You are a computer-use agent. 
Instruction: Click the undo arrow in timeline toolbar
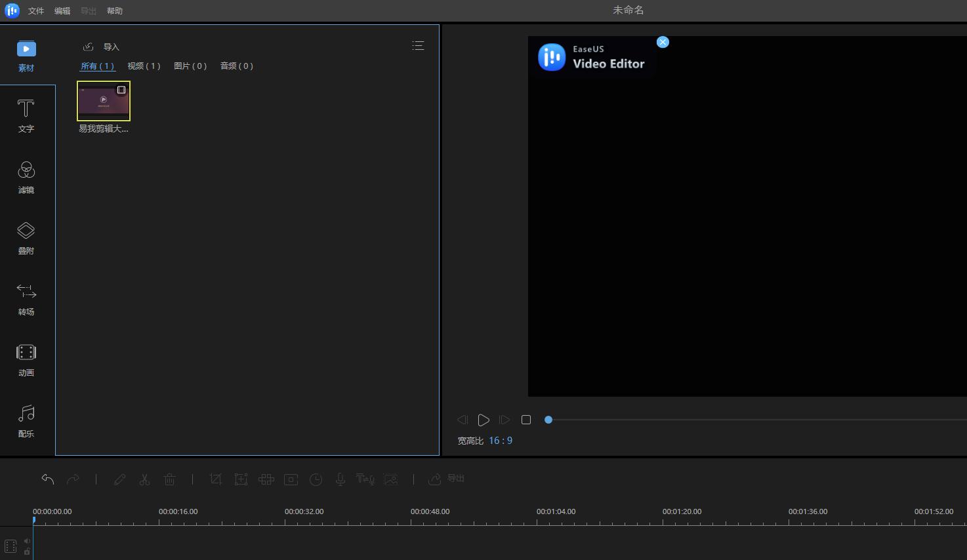(x=48, y=479)
